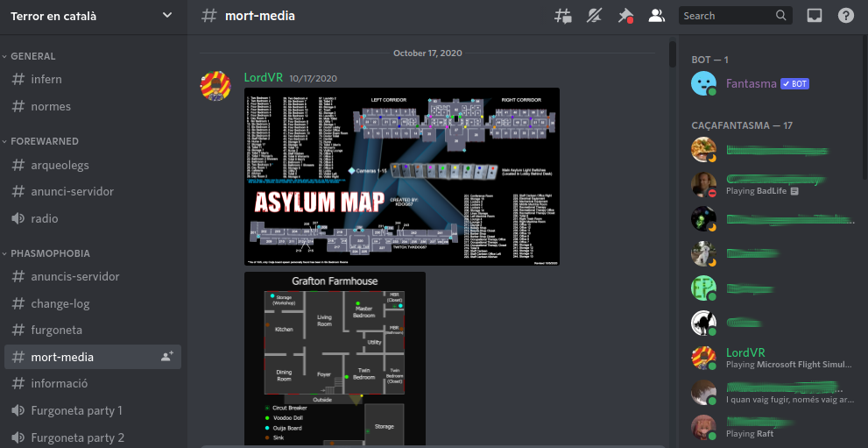868x448 pixels.
Task: Click the 10/17/2020 message timestamp
Action: [313, 79]
